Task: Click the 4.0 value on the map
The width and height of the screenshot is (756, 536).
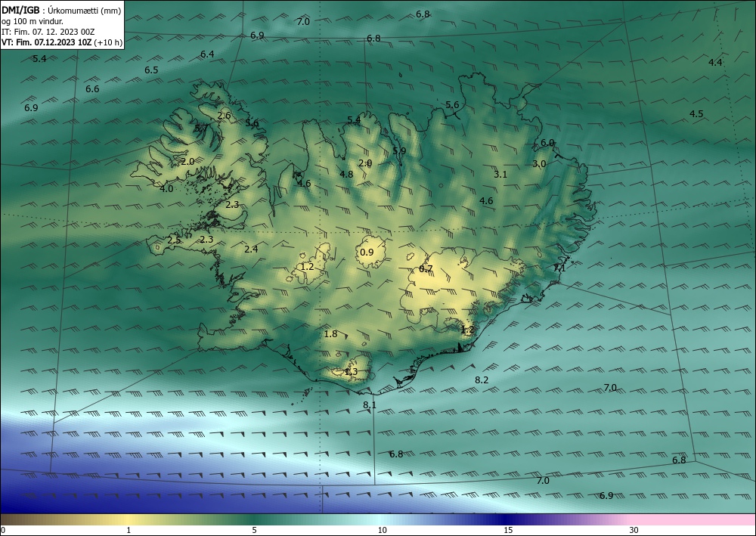Action: click(166, 189)
